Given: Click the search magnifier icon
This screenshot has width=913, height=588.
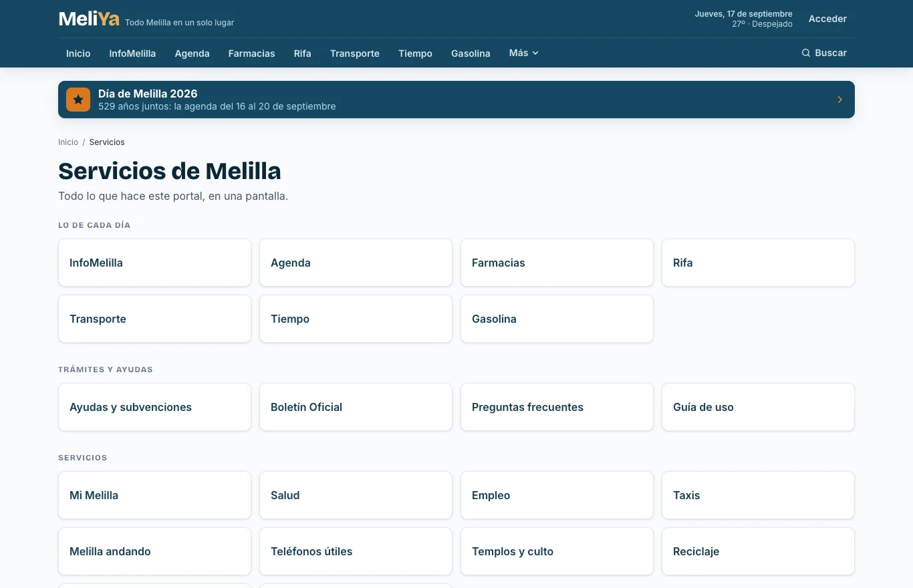Looking at the screenshot, I should 806,53.
